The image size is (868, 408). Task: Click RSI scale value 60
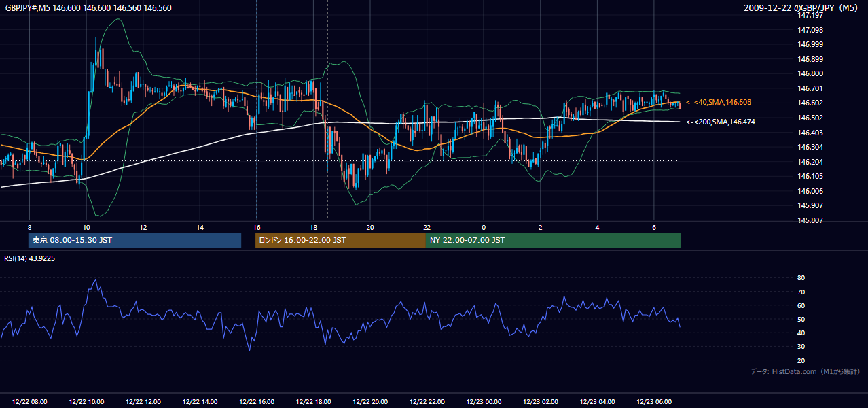coord(801,305)
